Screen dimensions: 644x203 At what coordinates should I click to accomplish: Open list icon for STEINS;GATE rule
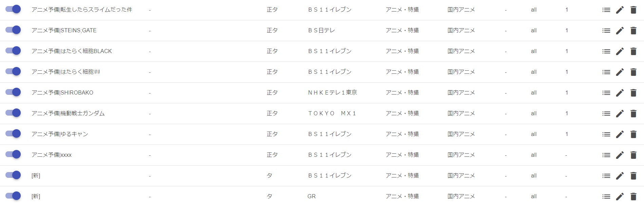click(606, 31)
